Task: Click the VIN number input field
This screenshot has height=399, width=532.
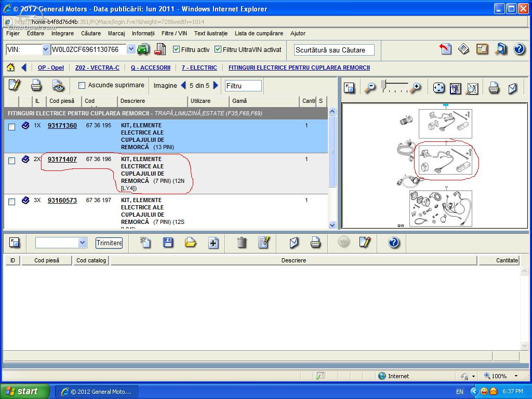Action: tap(88, 49)
